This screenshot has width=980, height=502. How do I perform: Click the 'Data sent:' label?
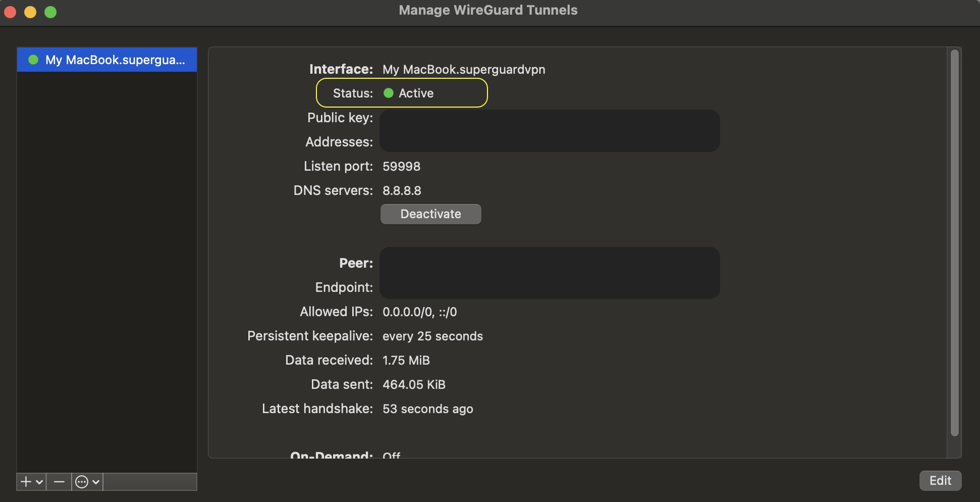click(x=342, y=384)
